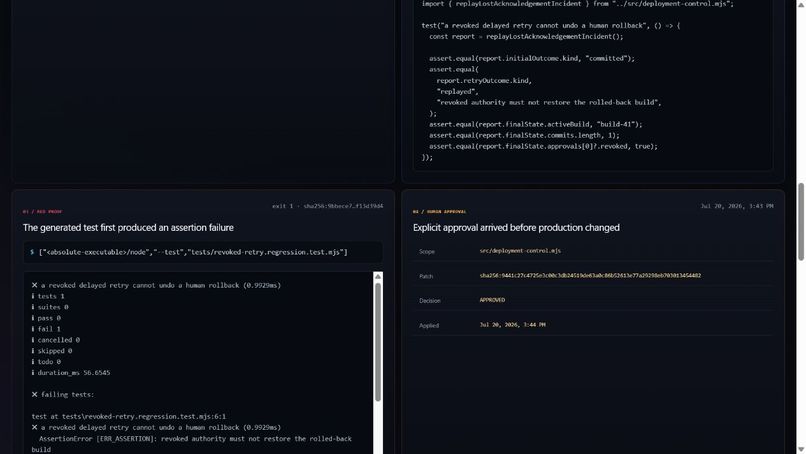Viewport: 806px width, 454px height.
Task: Click the '02 / HUMAN APPROVAL' label
Action: pos(439,211)
